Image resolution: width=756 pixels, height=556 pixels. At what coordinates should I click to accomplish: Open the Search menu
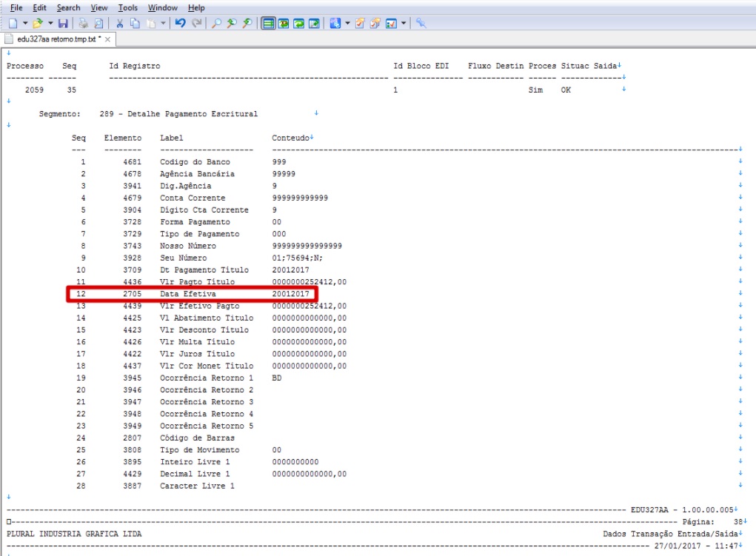pyautogui.click(x=68, y=7)
